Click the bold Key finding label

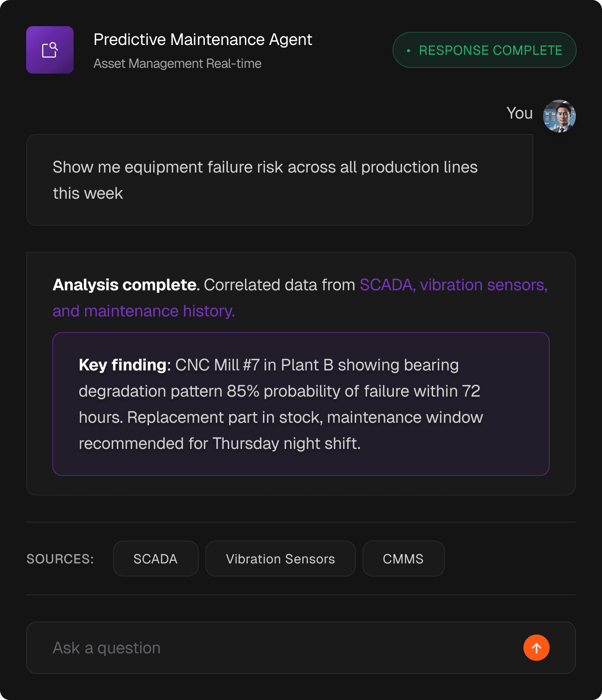coord(124,365)
